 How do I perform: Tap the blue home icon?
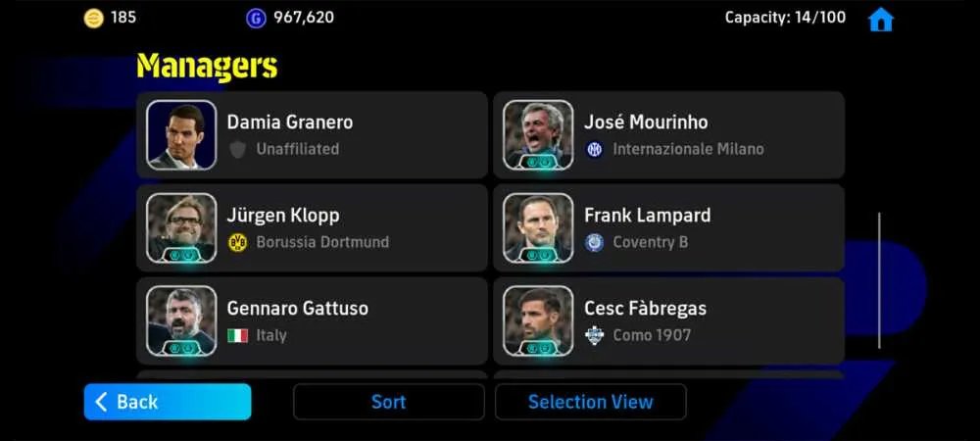pos(881,20)
